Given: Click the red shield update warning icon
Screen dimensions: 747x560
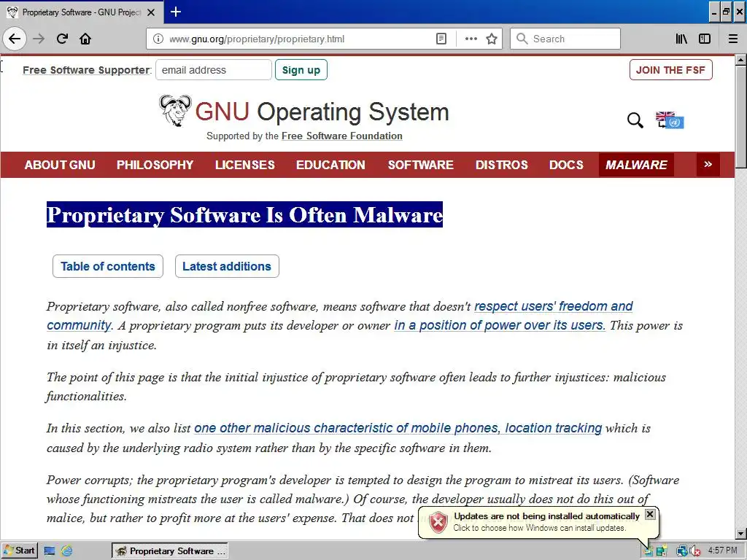Looking at the screenshot, I should [x=438, y=522].
